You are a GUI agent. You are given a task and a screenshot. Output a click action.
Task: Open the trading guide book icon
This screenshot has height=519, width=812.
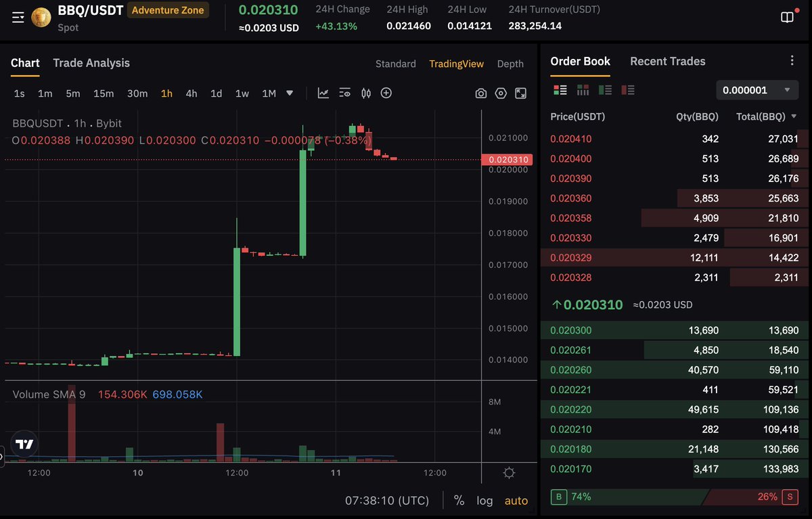pyautogui.click(x=787, y=18)
